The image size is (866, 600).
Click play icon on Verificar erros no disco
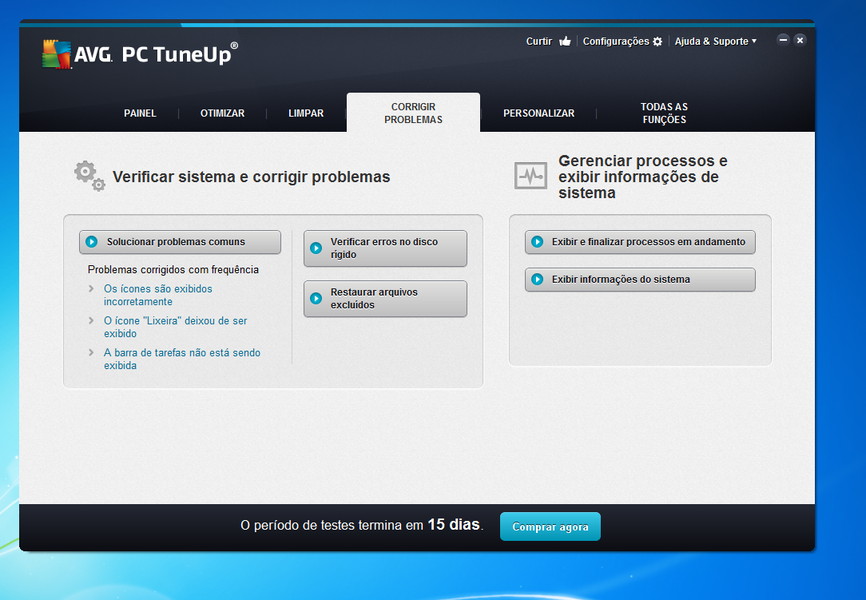point(316,248)
